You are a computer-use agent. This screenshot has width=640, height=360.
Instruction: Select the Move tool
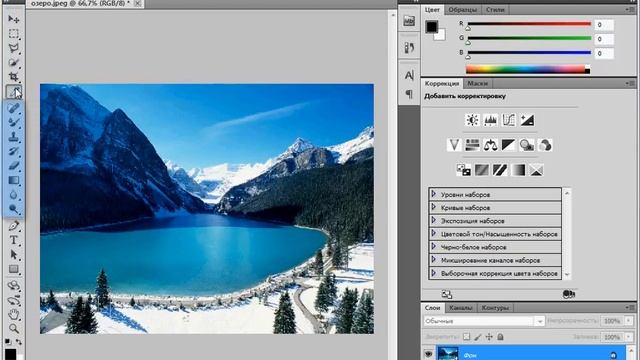(x=13, y=19)
